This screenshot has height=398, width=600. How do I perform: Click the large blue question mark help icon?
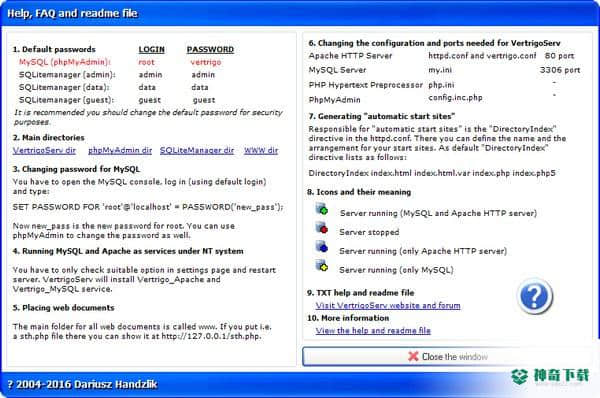pos(535,296)
